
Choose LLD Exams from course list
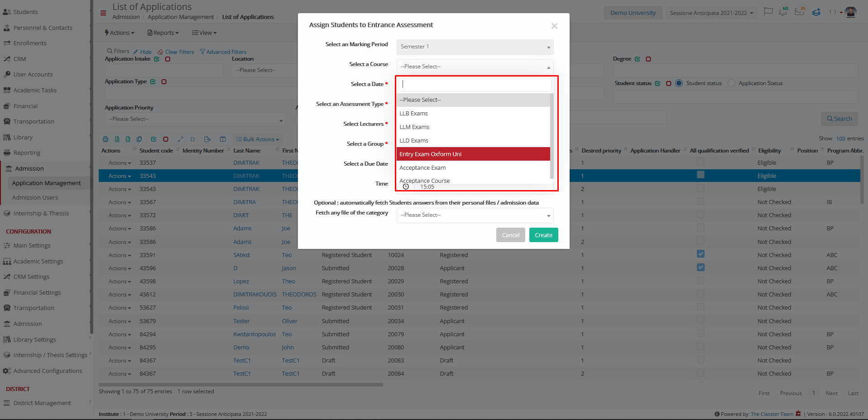point(473,141)
